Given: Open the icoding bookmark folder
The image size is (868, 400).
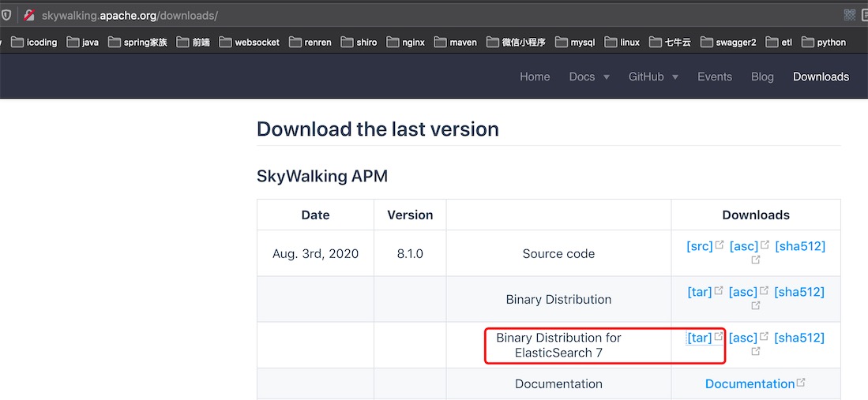Looking at the screenshot, I should 34,42.
